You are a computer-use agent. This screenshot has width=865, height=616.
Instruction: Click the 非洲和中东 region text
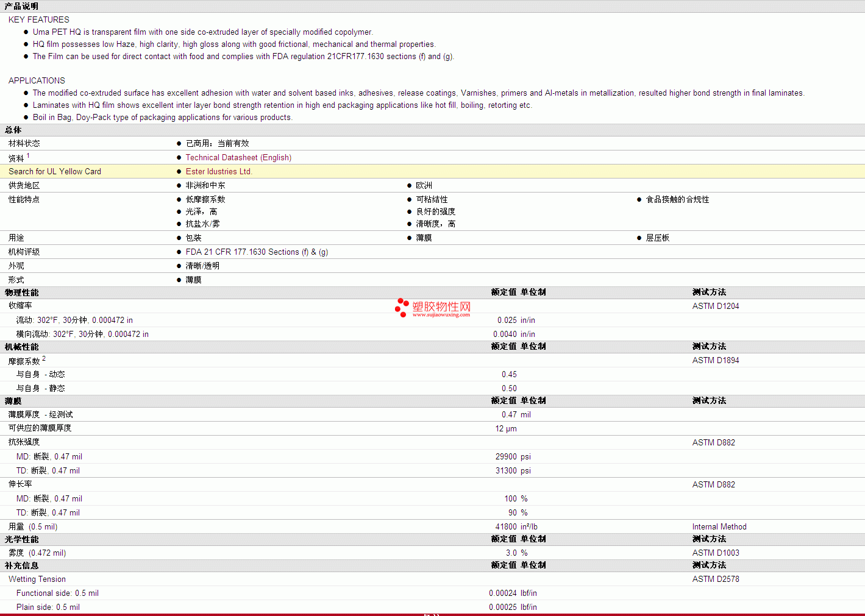point(205,185)
